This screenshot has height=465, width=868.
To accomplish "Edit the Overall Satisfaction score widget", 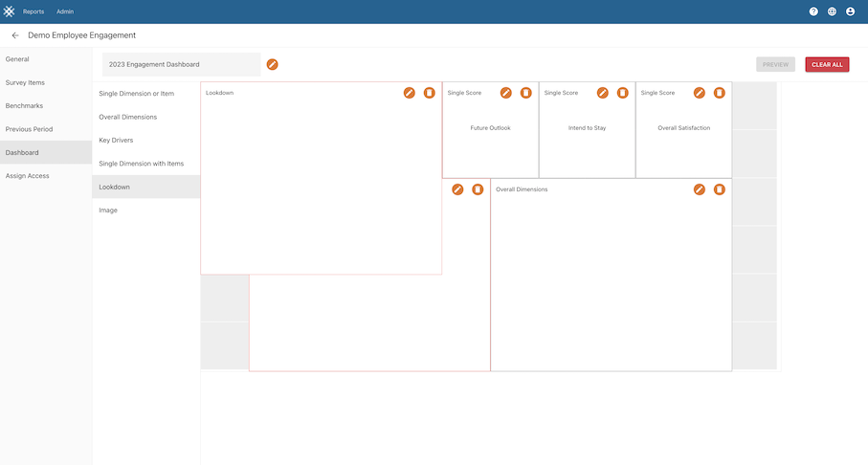I will pos(700,93).
